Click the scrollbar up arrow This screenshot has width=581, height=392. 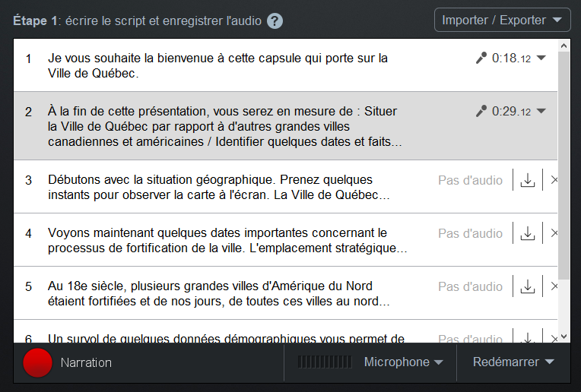coord(564,46)
